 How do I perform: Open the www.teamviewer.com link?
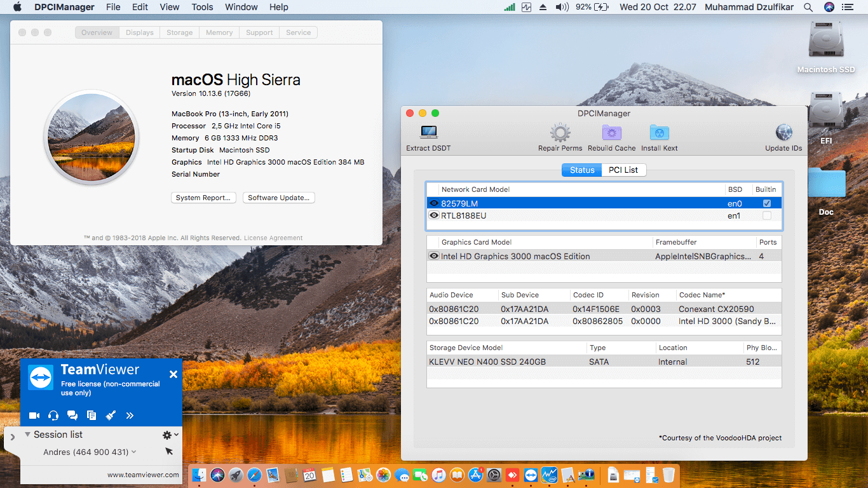click(143, 475)
